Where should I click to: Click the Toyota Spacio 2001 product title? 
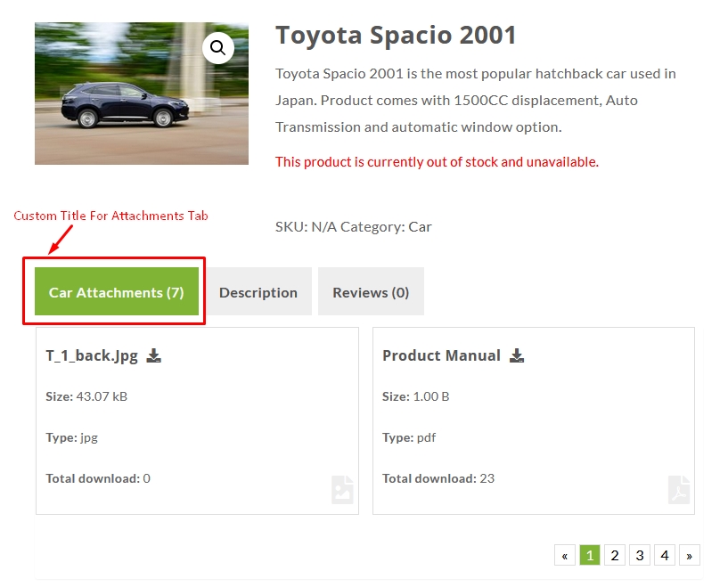coord(396,36)
